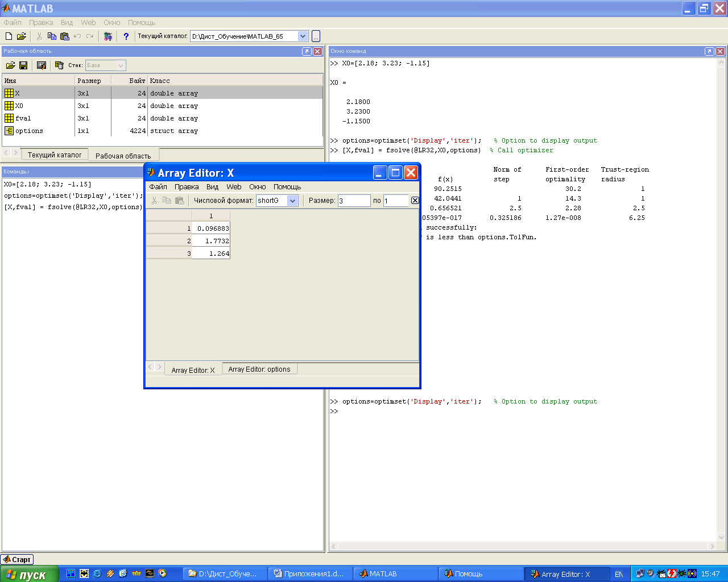Screen dimensions: 728x582
Task: Open a file via the main toolbar folder icon
Action: point(21,36)
